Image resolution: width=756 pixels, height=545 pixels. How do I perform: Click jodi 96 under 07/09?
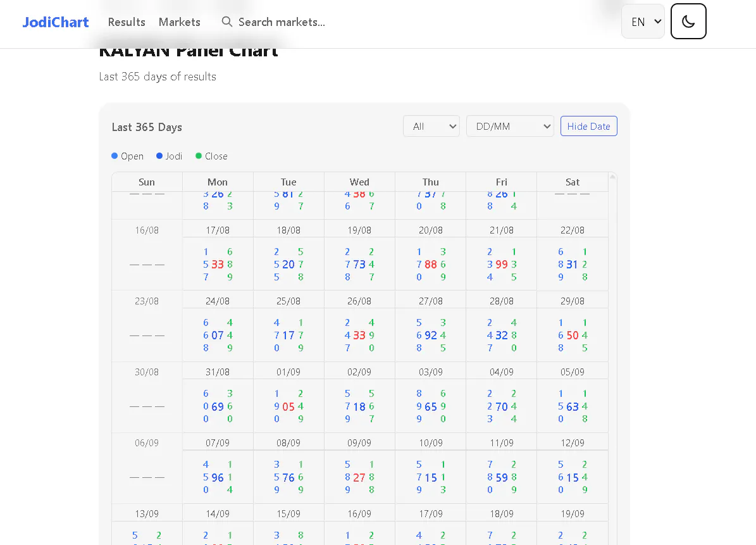pos(218,477)
